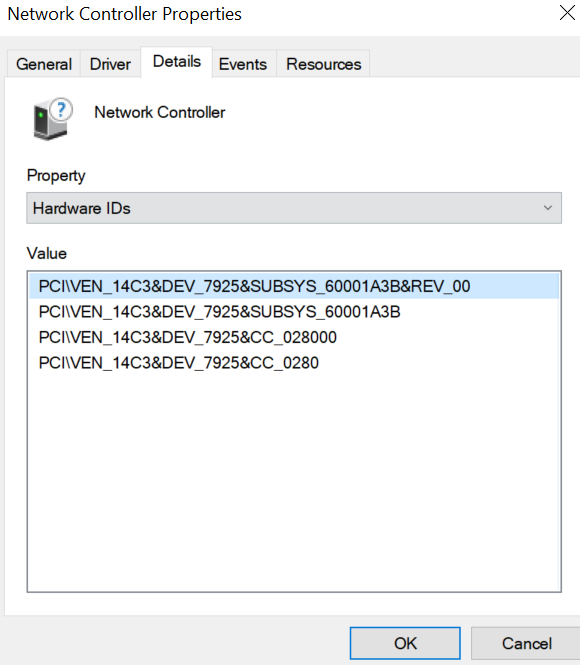Image resolution: width=580 pixels, height=665 pixels.
Task: Switch to the General tab
Action: coord(44,64)
